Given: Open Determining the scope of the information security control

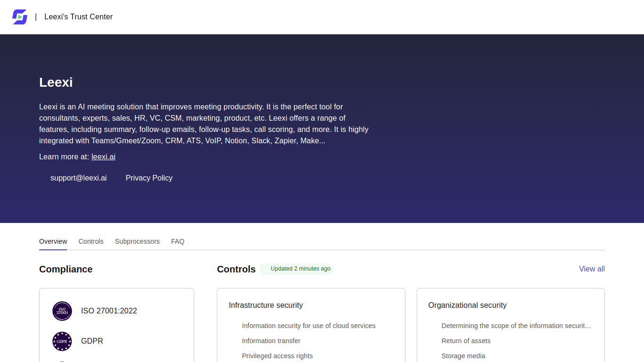Looking at the screenshot, I should (x=516, y=326).
